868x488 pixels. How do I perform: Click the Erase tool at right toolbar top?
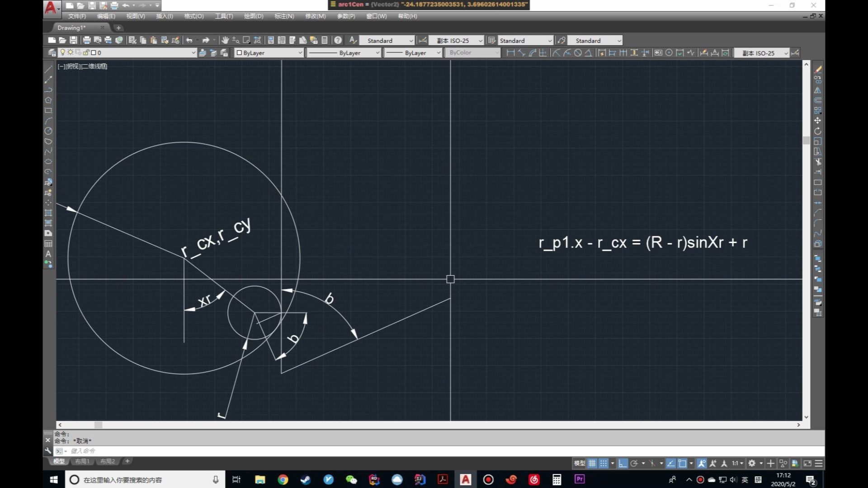pos(818,69)
